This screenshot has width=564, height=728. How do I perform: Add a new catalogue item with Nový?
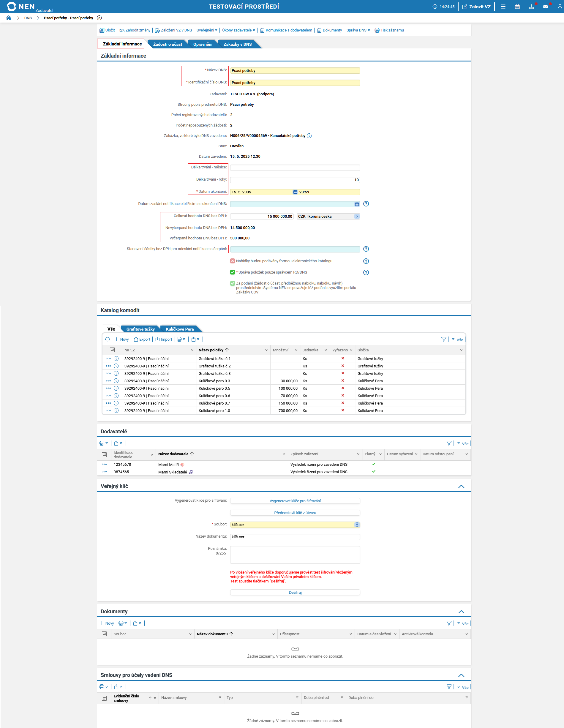pyautogui.click(x=122, y=339)
